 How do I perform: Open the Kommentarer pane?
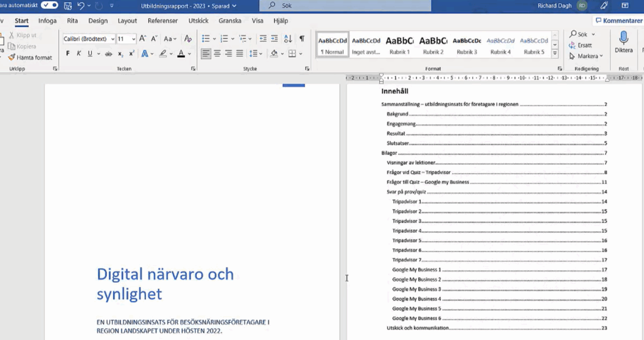[619, 21]
